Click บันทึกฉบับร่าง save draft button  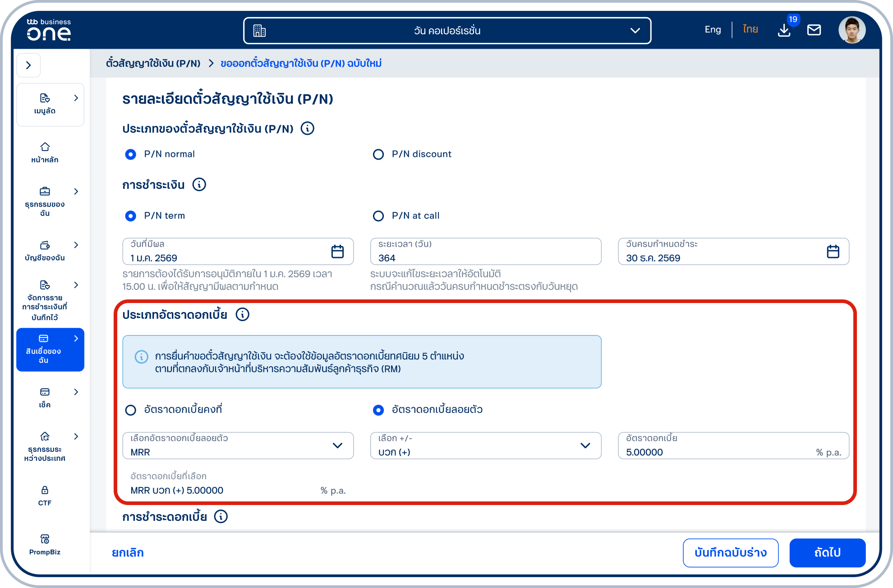click(731, 553)
